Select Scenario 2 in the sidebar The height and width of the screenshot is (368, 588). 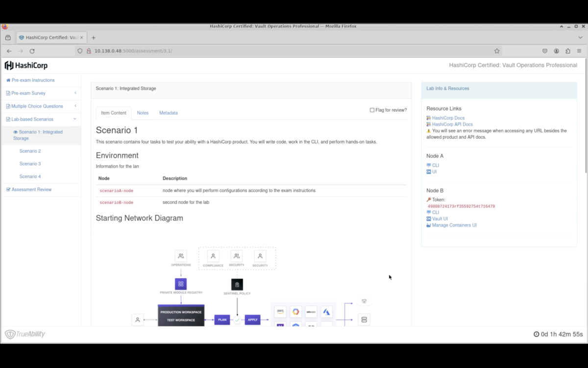pyautogui.click(x=30, y=151)
